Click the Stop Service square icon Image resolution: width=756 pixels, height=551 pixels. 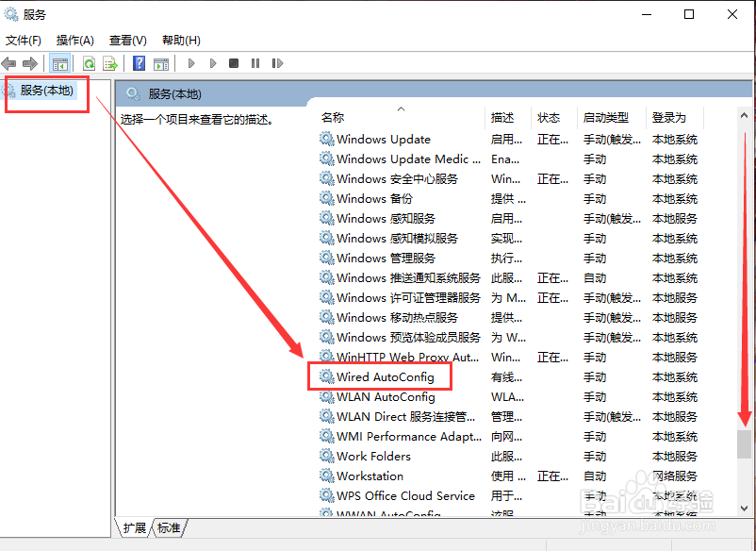[x=232, y=63]
